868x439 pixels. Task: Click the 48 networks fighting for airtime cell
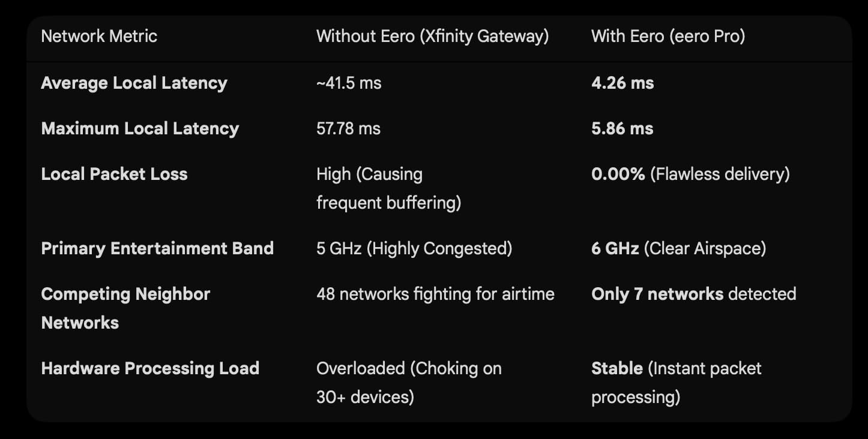[435, 294]
